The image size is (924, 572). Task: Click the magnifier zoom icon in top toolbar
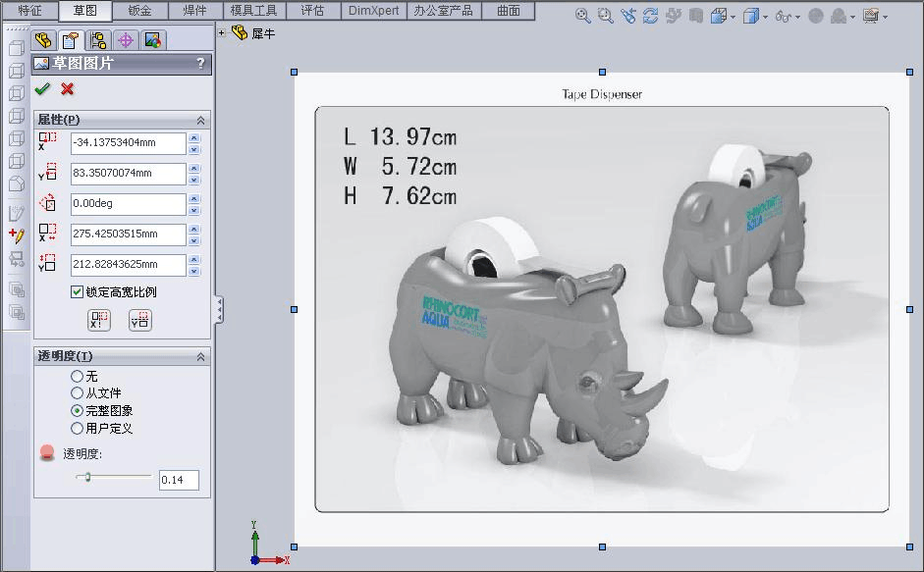pyautogui.click(x=581, y=16)
